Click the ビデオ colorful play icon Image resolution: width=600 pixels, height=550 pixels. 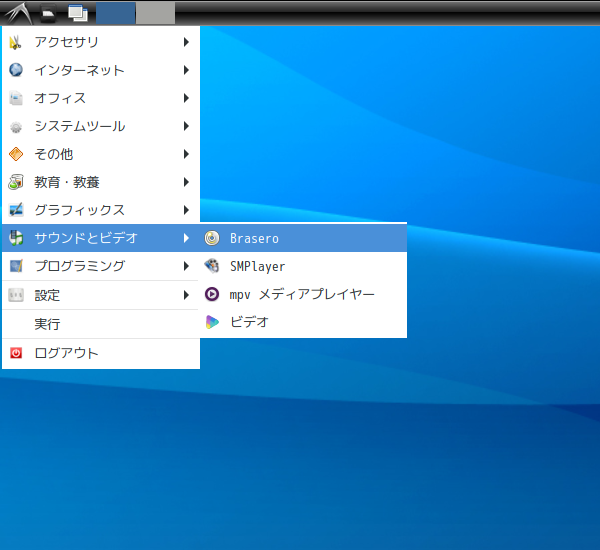[x=212, y=322]
